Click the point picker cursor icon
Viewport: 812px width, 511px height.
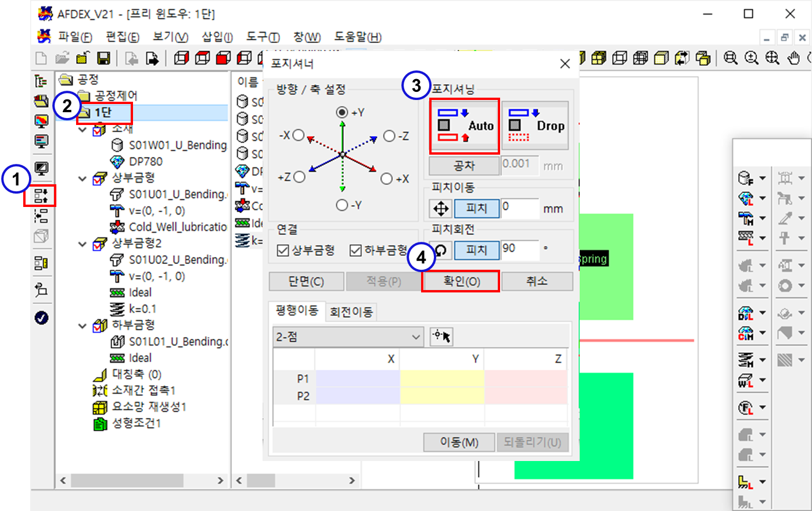point(441,337)
